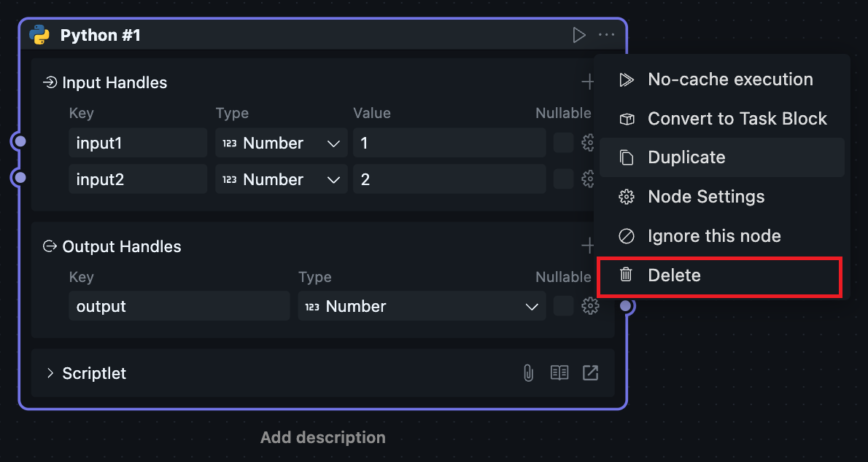Click the input2 value field

pos(449,179)
